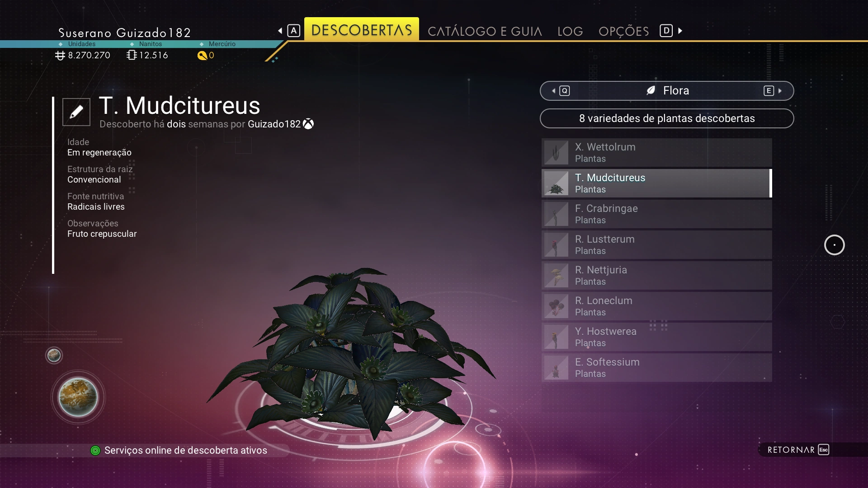Open the Opções tab
This screenshot has width=868, height=488.
(623, 31)
